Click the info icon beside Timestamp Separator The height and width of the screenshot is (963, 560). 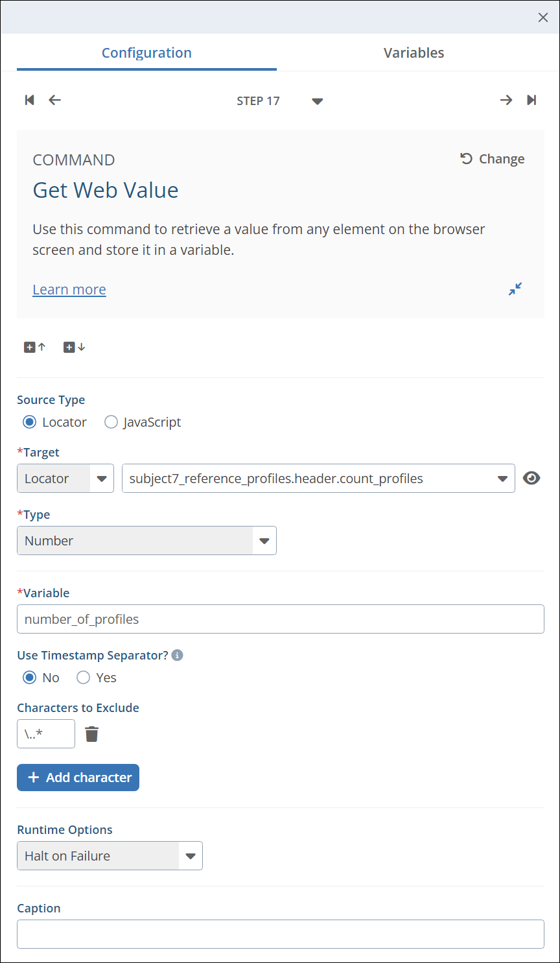pyautogui.click(x=178, y=655)
